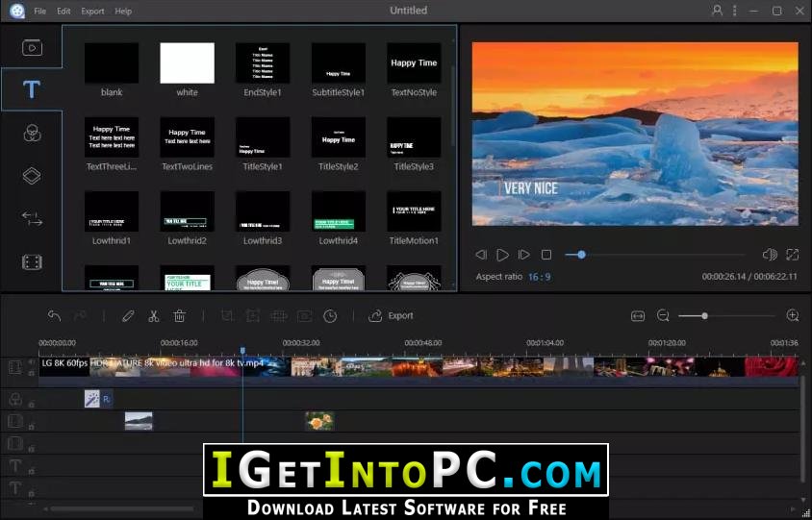812x520 pixels.
Task: Open the Transitions tab in sidebar
Action: click(32, 218)
